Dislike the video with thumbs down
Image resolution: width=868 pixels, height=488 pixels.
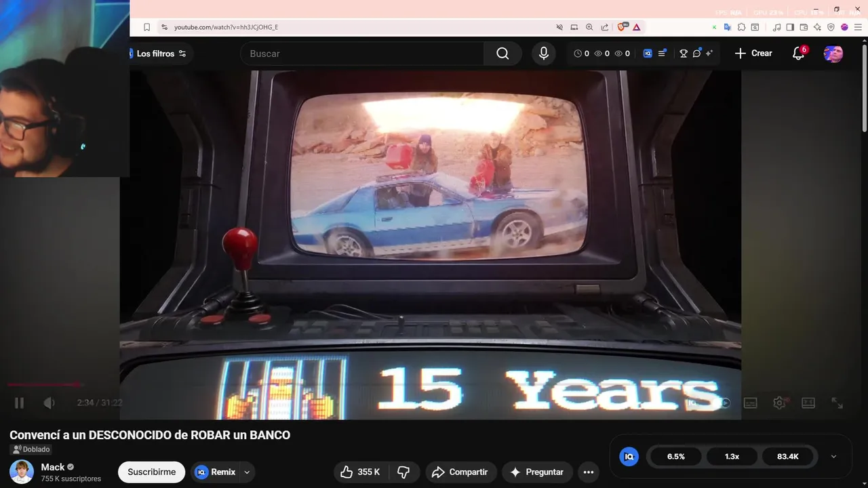[x=404, y=472]
